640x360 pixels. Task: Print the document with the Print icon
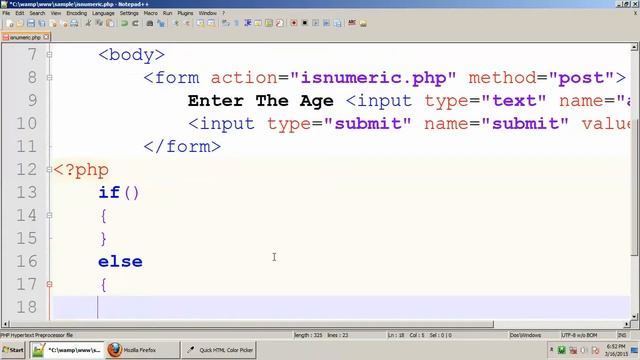tap(74, 23)
